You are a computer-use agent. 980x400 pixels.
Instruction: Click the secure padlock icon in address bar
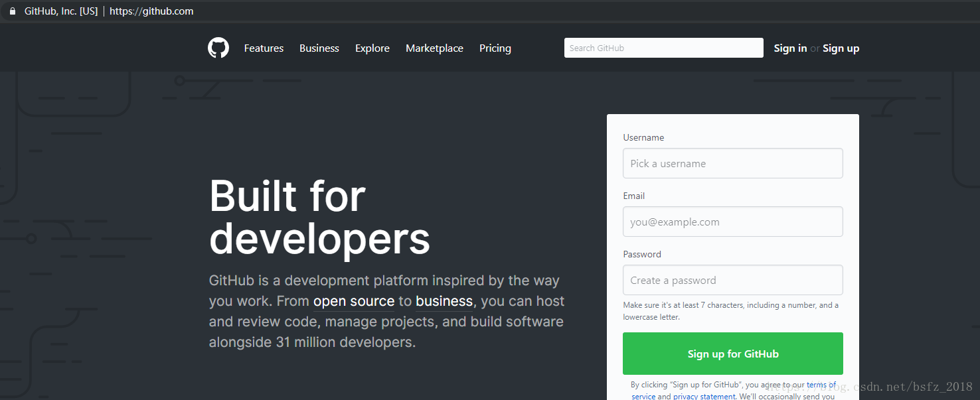[12, 11]
